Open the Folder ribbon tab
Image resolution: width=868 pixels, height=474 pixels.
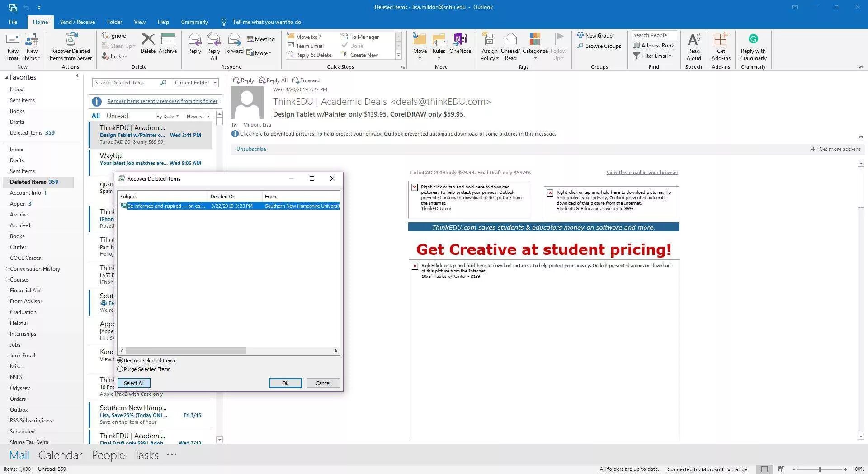tap(114, 22)
